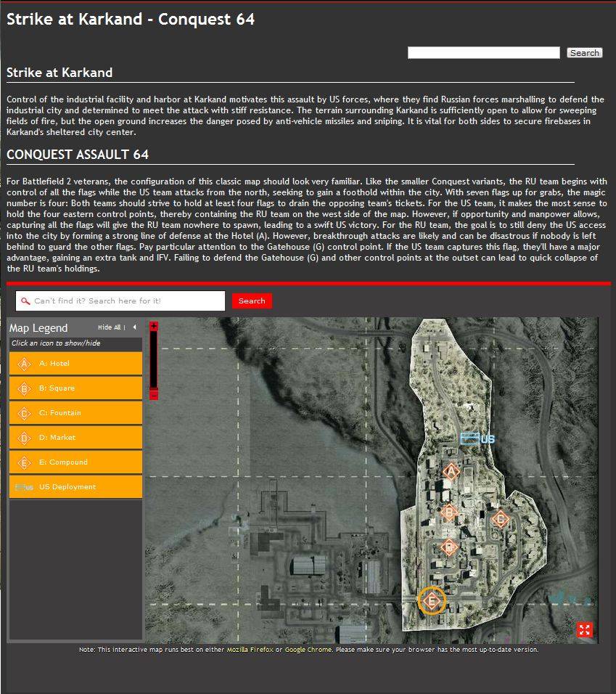Viewport: 616px width, 694px height.
Task: Toggle US Deployment legend entry
Action: click(x=75, y=487)
